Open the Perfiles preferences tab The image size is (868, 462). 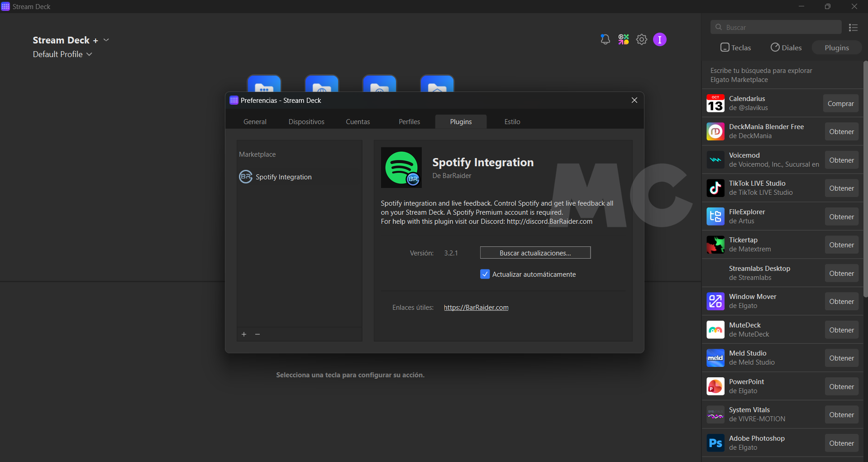409,122
